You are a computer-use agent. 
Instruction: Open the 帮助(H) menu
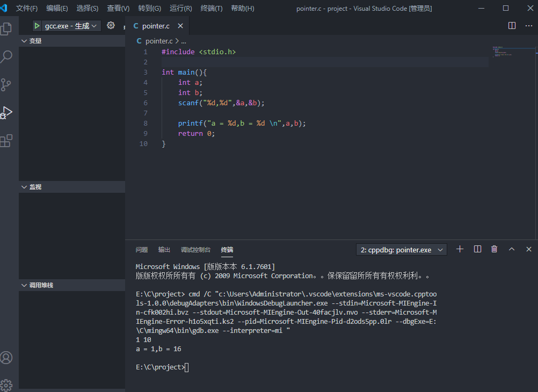(x=243, y=8)
